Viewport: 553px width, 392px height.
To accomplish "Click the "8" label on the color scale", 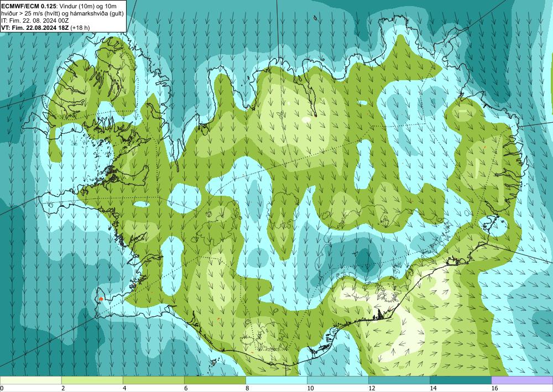I will pos(247,388).
